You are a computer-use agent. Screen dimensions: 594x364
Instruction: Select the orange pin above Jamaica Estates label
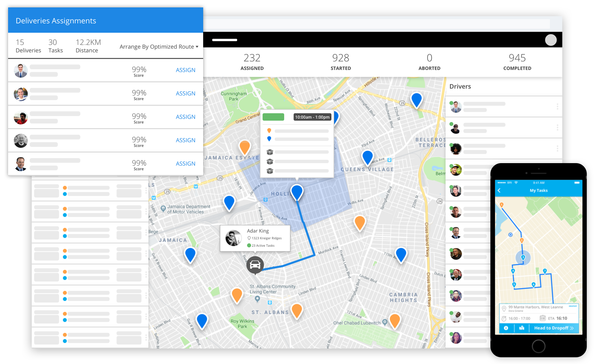(x=244, y=148)
